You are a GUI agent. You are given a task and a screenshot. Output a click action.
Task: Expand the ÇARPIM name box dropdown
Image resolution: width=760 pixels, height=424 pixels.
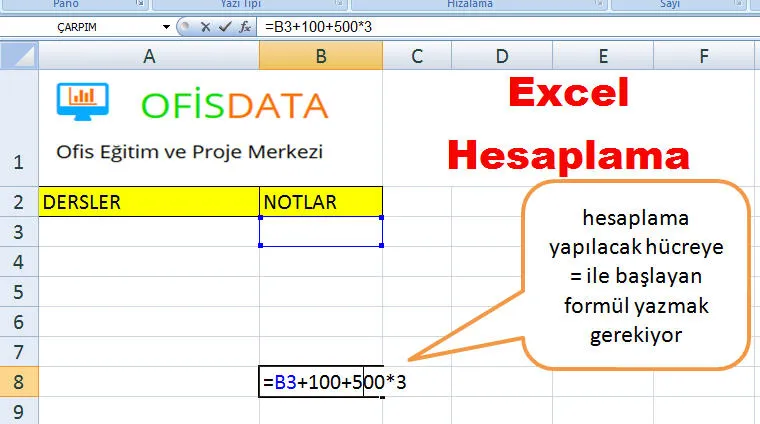(166, 27)
